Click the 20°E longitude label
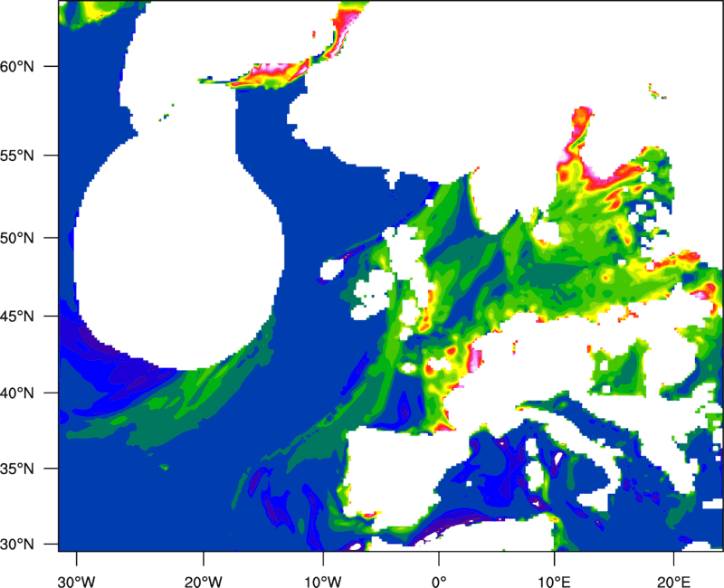This screenshot has height=588, width=724. pyautogui.click(x=673, y=582)
